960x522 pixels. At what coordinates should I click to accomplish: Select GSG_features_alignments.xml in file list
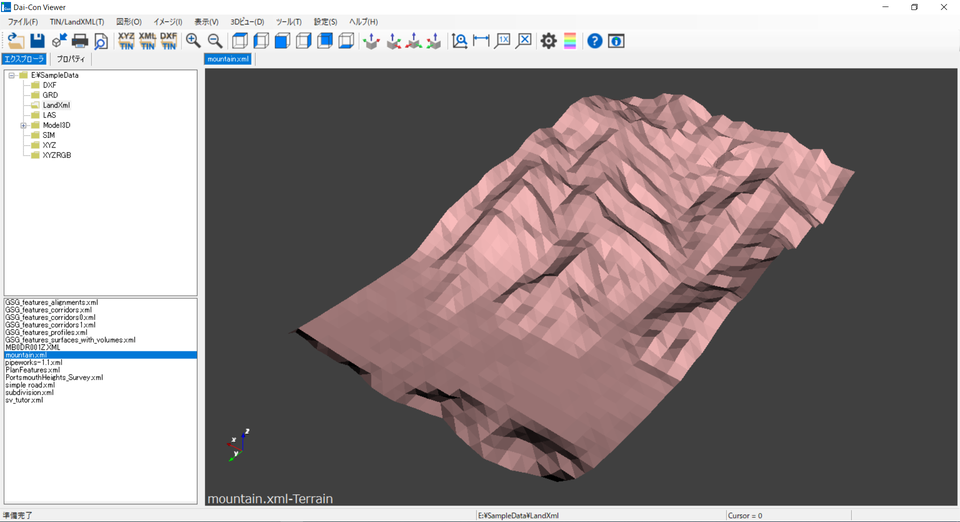click(x=51, y=302)
